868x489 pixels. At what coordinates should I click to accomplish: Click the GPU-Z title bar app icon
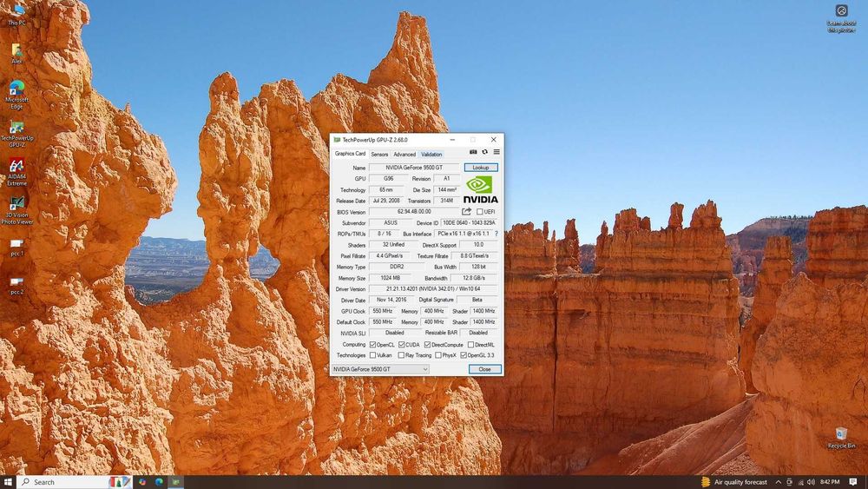pyautogui.click(x=337, y=140)
